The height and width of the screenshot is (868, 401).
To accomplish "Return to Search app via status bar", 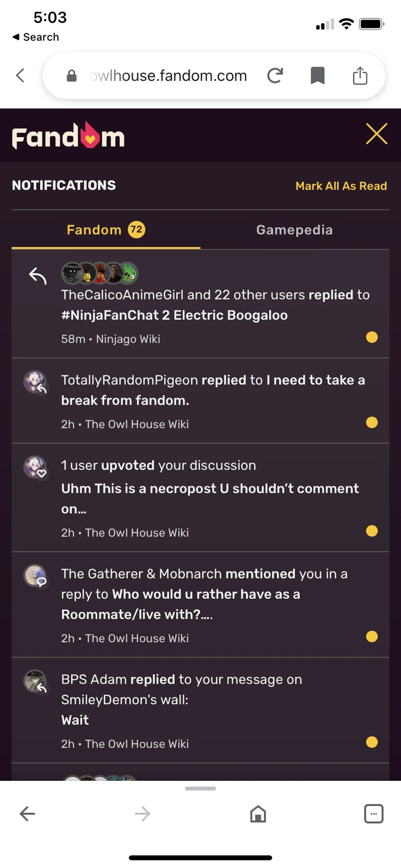I will coord(35,37).
